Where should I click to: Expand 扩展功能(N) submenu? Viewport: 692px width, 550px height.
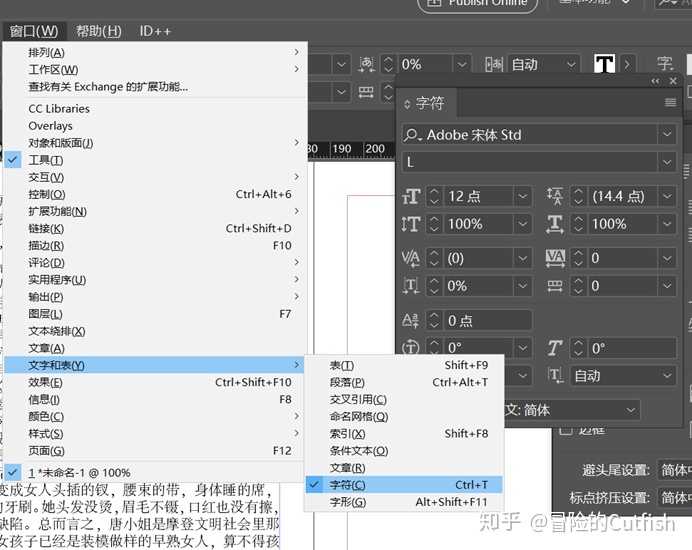(x=154, y=211)
